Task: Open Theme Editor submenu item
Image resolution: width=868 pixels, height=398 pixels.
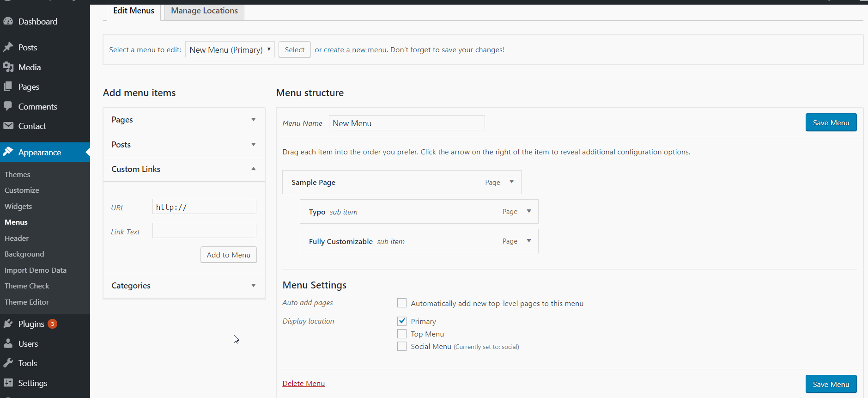Action: (x=27, y=302)
